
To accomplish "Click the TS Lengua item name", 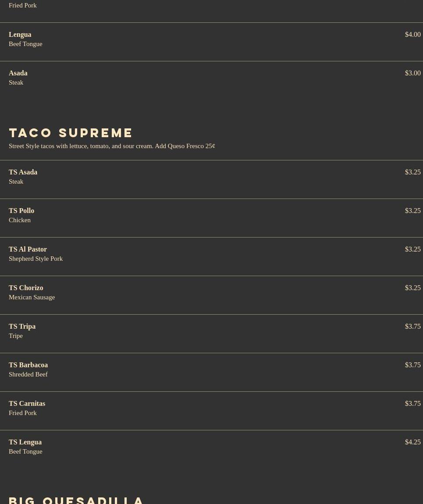I will pyautogui.click(x=25, y=442).
